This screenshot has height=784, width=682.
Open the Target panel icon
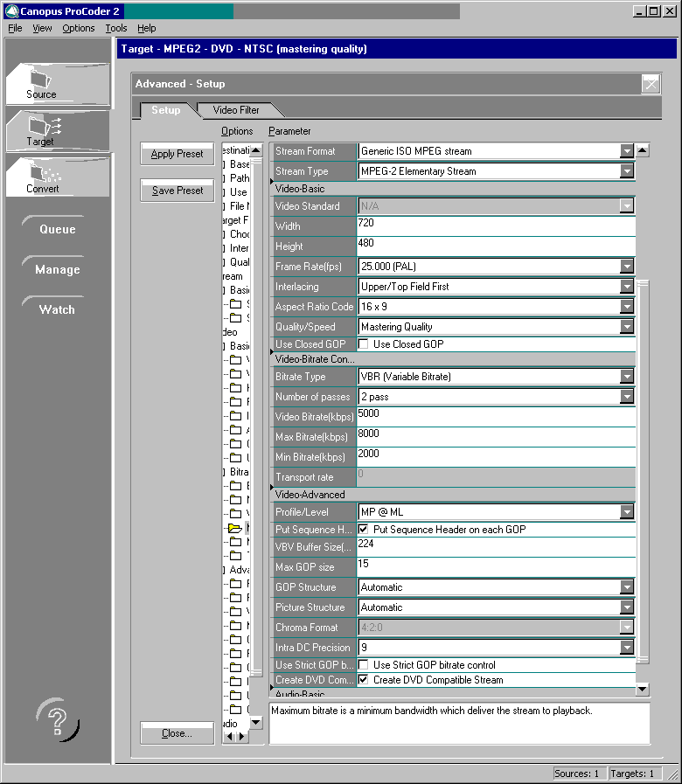(45, 126)
